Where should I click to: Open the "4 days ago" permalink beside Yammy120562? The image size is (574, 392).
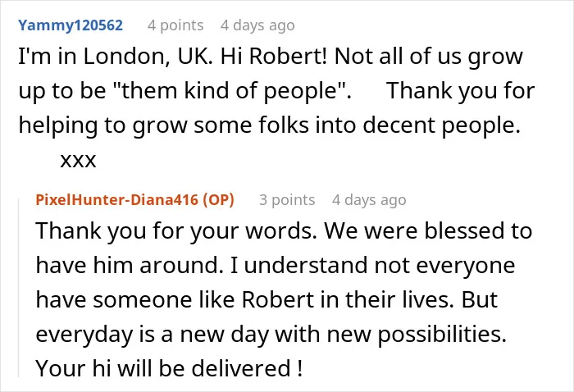(x=257, y=25)
